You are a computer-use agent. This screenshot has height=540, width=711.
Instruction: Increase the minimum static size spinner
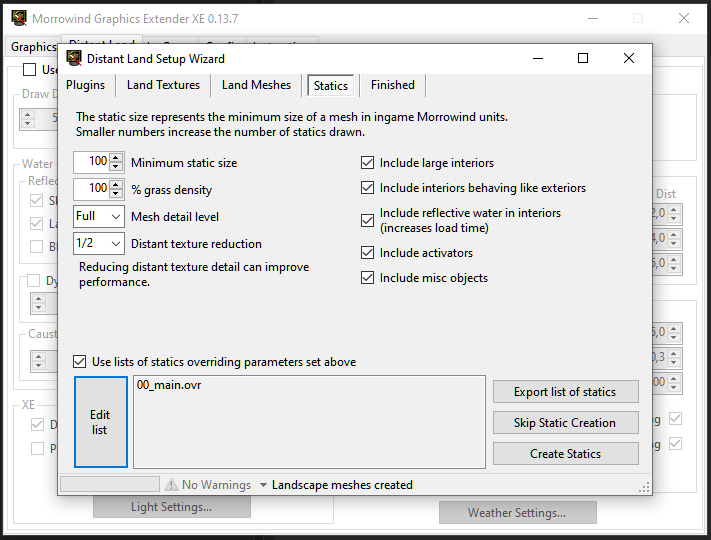pyautogui.click(x=116, y=158)
